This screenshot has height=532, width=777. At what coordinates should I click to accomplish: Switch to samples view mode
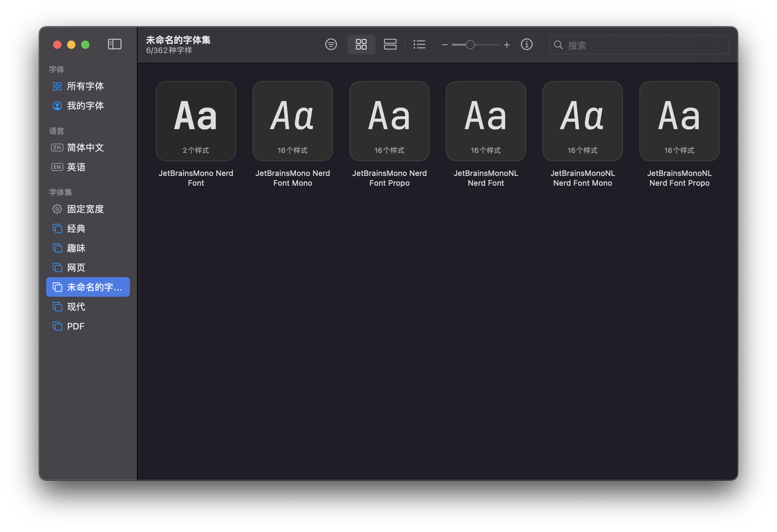coord(390,44)
